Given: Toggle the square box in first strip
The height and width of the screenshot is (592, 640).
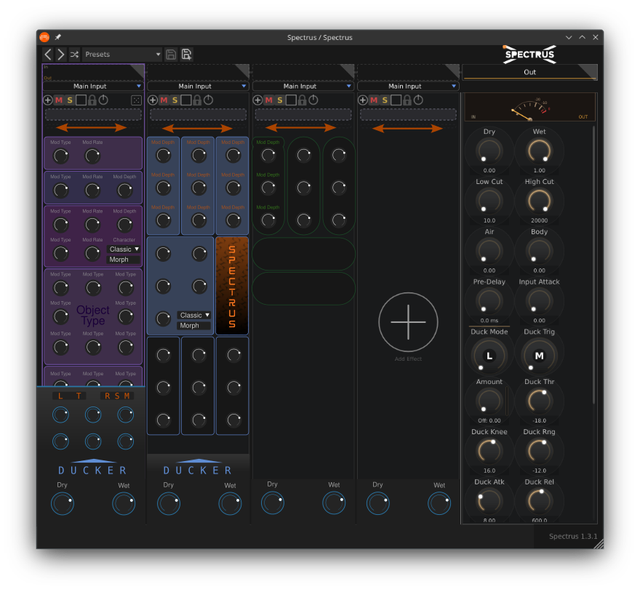Looking at the screenshot, I should 81,100.
